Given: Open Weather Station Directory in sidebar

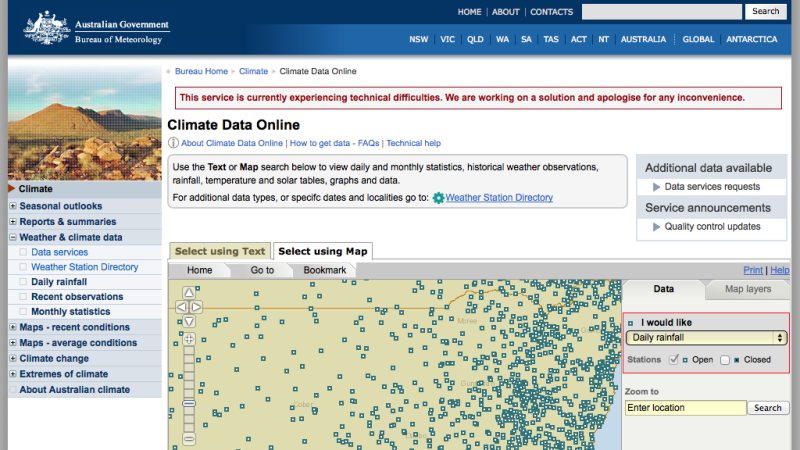Looking at the screenshot, I should 84,267.
